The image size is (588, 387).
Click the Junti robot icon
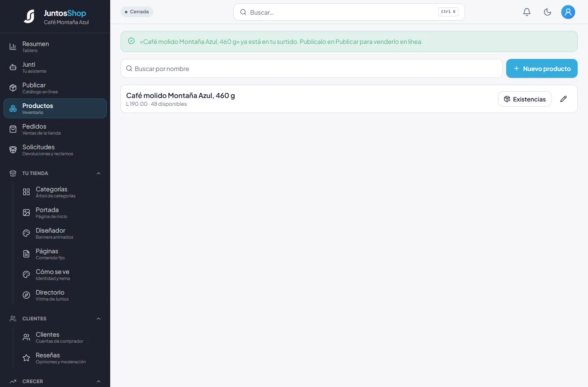13,67
